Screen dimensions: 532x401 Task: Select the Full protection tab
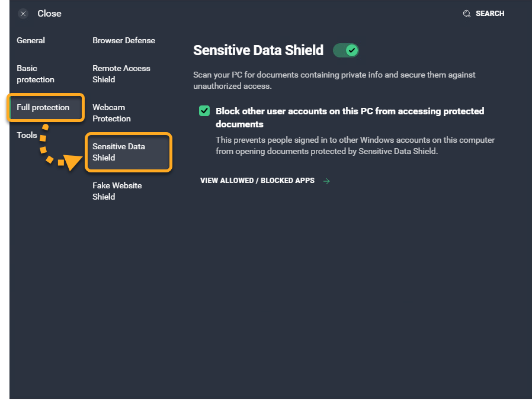coord(43,107)
